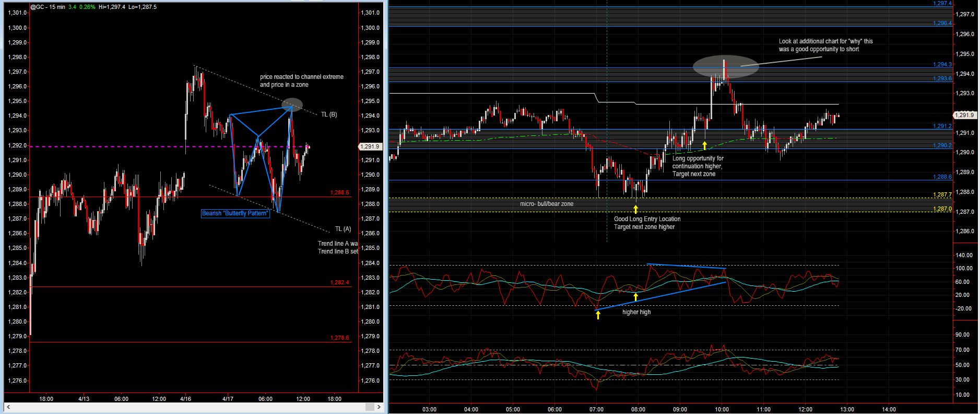The width and height of the screenshot is (980, 414).
Task: Click the 4/17 date marker on left time axis
Action: point(228,399)
